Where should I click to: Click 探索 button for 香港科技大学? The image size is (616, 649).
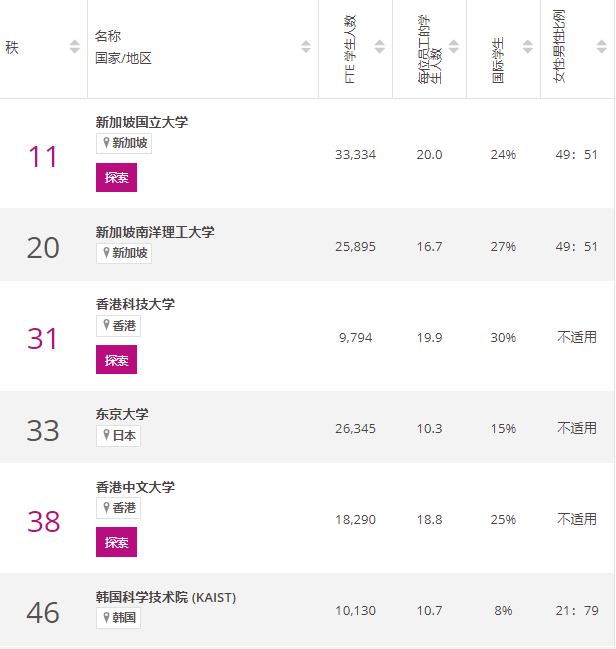click(116, 360)
